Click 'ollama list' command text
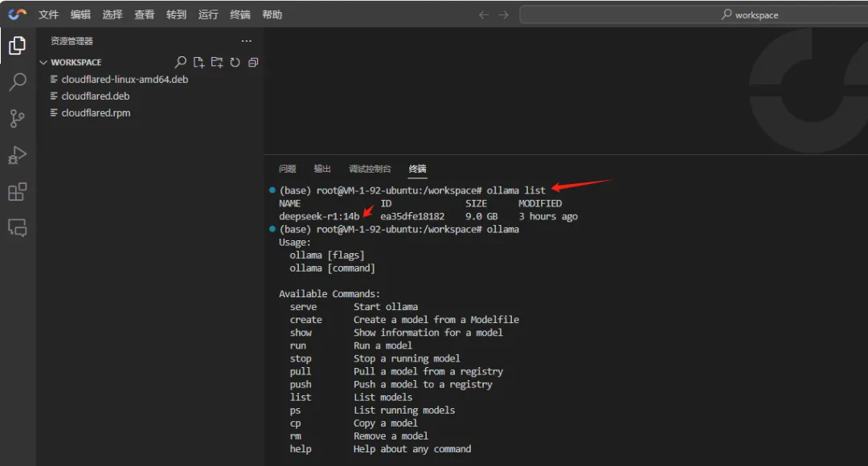This screenshot has width=868, height=466. [516, 190]
